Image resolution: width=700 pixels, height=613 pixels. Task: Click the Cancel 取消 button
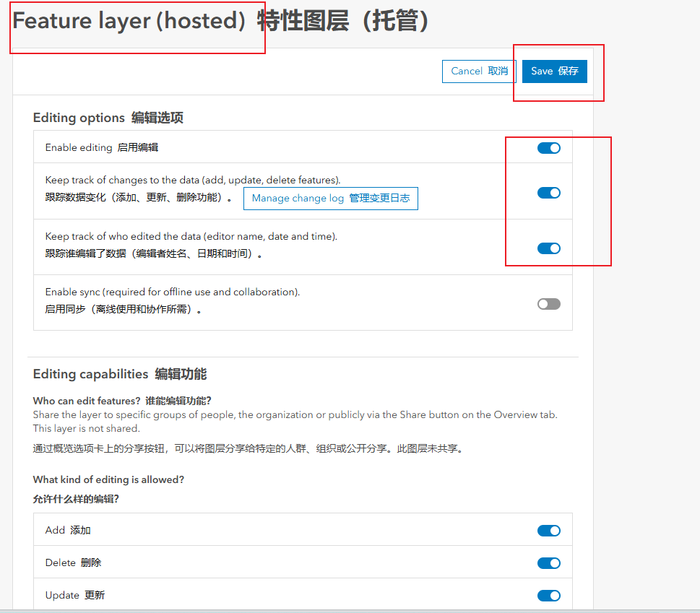tap(479, 71)
